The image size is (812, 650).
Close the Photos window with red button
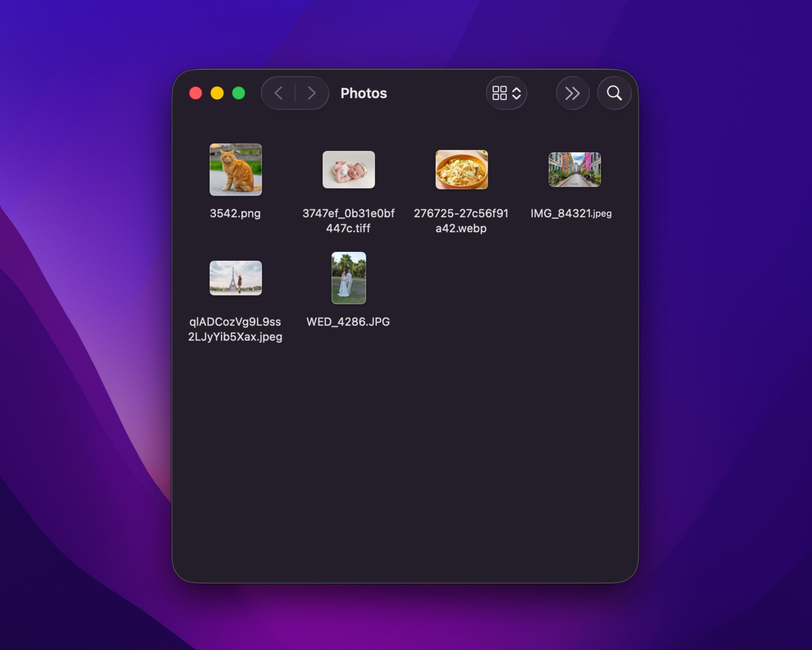tap(195, 93)
